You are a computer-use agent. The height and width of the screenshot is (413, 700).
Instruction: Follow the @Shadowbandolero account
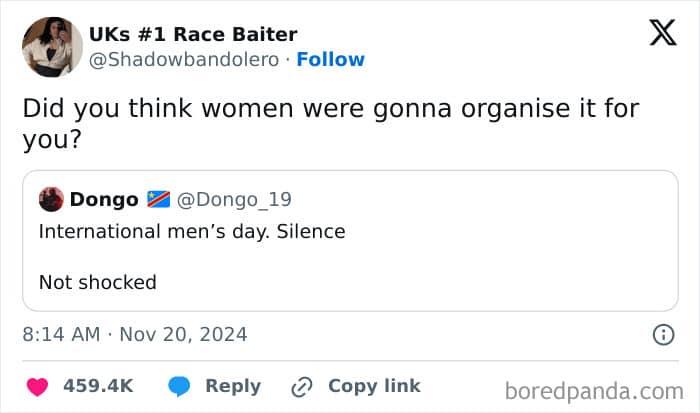coord(331,59)
